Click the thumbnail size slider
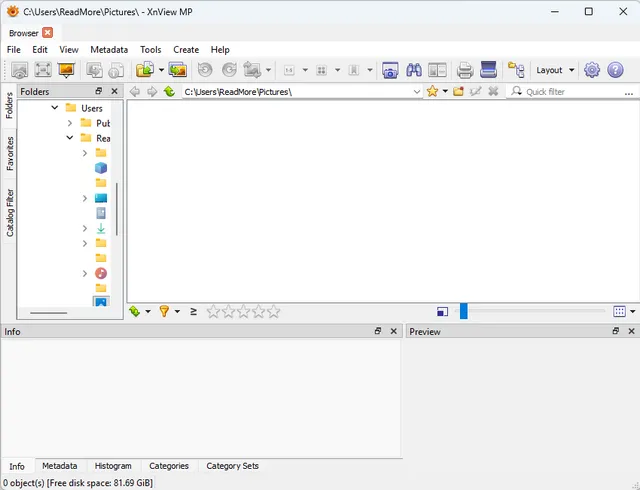This screenshot has height=490, width=640. coord(463,311)
